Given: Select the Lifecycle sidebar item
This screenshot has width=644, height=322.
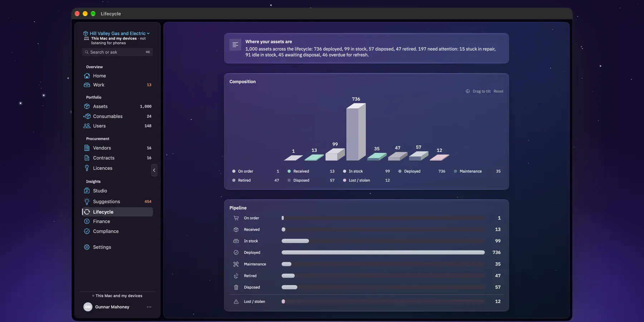Looking at the screenshot, I should [117, 212].
